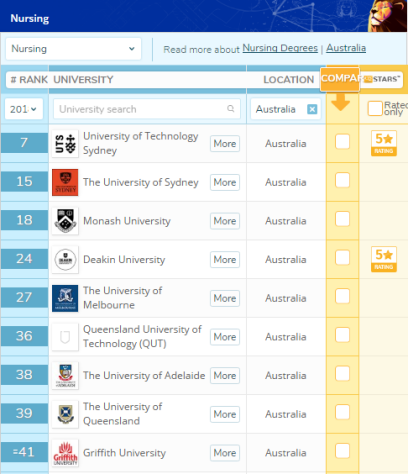409x475 pixels.
Task: Click More for Monash University
Action: point(225,221)
